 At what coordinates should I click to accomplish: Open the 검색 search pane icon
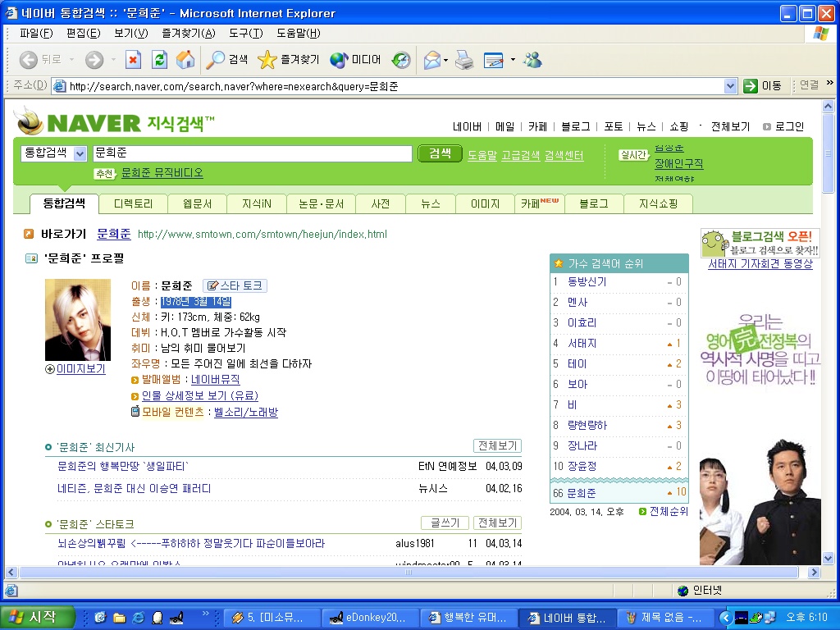[x=227, y=59]
